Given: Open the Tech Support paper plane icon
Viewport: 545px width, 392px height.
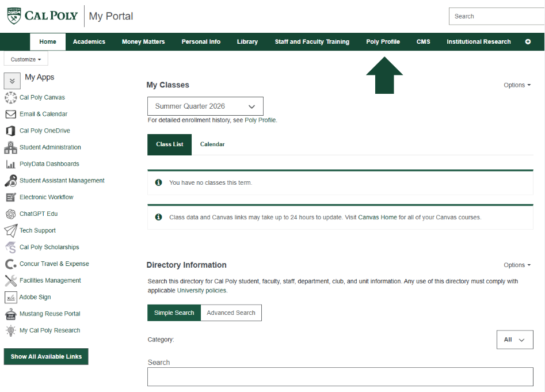Looking at the screenshot, I should pos(11,230).
